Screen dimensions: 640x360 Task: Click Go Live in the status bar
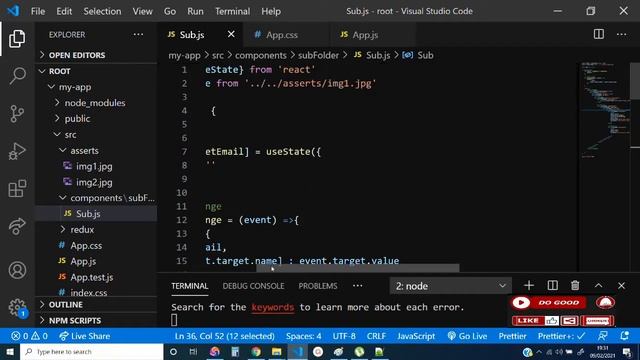pos(467,336)
